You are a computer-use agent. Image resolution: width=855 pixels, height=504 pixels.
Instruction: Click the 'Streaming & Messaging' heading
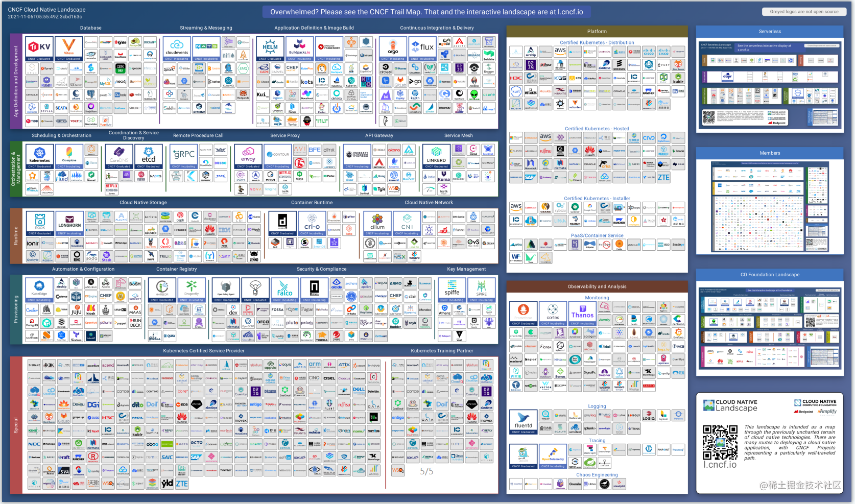206,28
